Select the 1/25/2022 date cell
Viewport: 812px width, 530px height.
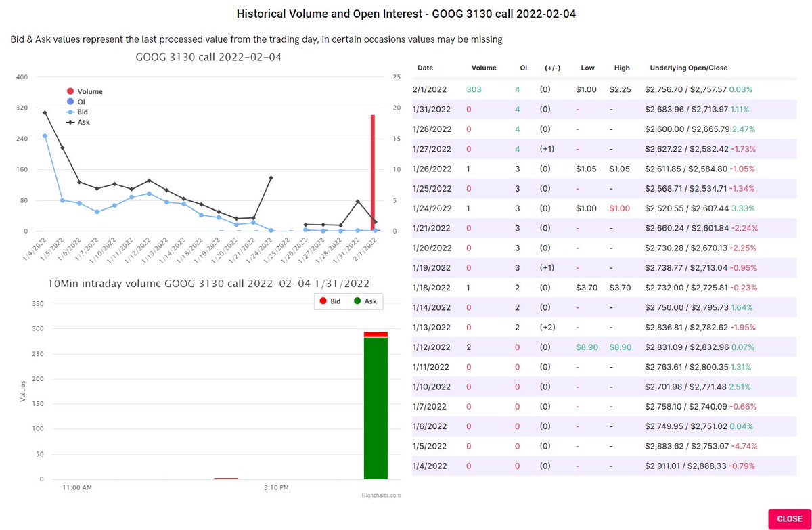pyautogui.click(x=432, y=188)
